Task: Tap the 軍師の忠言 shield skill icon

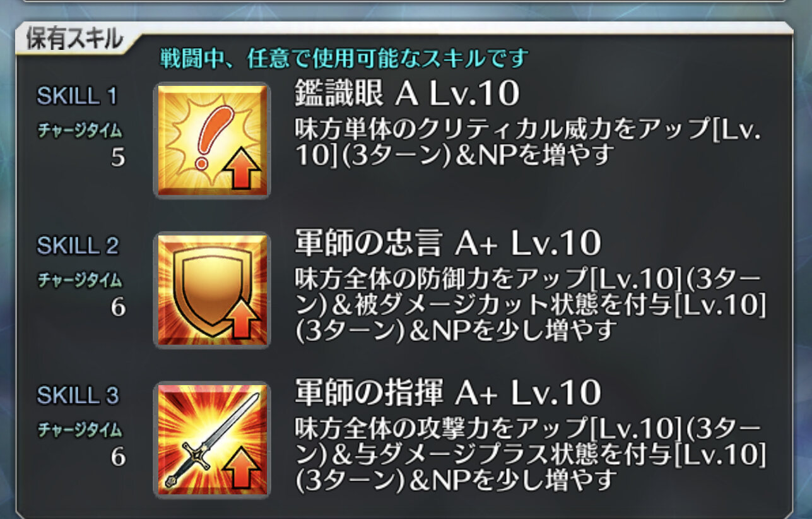Action: pos(212,290)
